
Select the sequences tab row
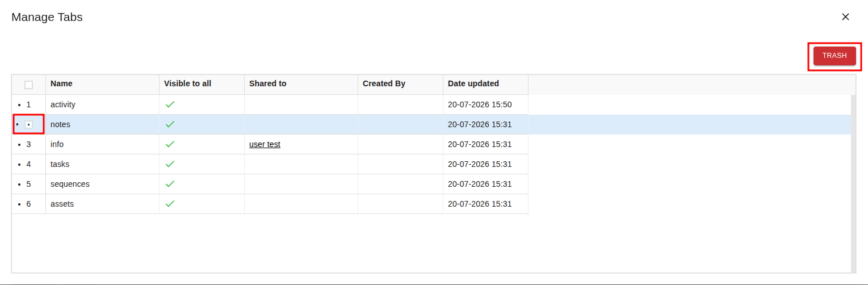(x=431, y=184)
